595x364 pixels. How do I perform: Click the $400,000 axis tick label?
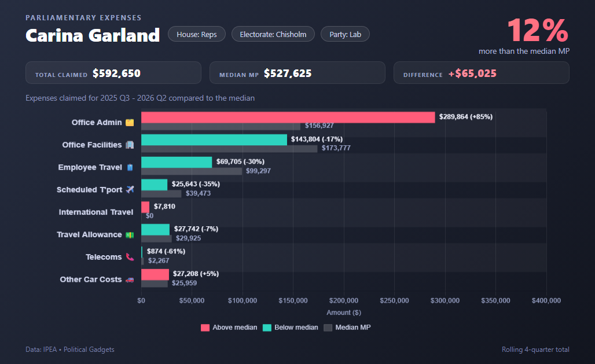coord(546,300)
